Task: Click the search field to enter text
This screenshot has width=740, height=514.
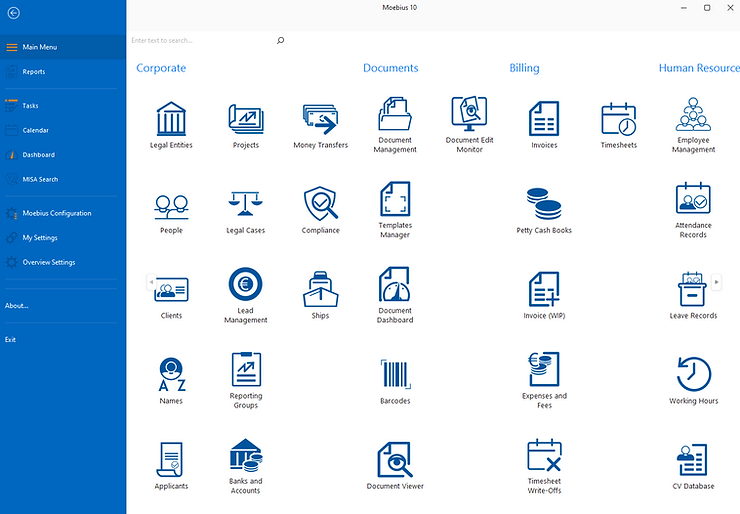Action: coord(202,41)
